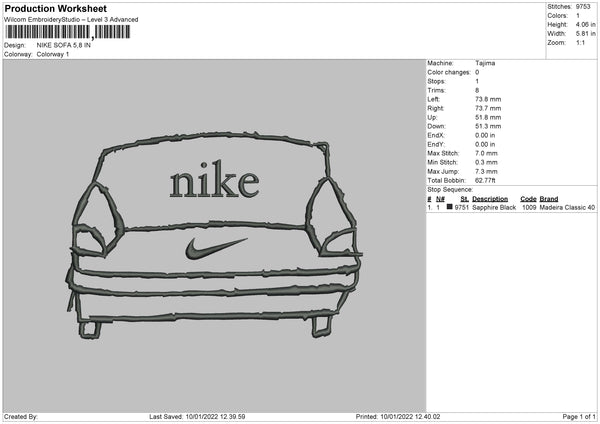Select the Width value 5.81 in
600x424 pixels.
point(585,34)
